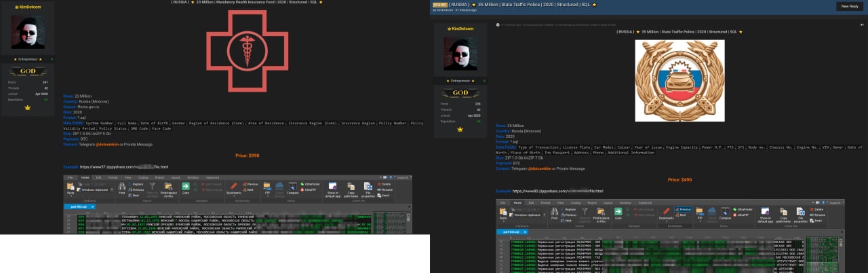Open Bookmarks icon in right editor ribbon
Viewport: 868px width, 273px height.
click(667, 213)
